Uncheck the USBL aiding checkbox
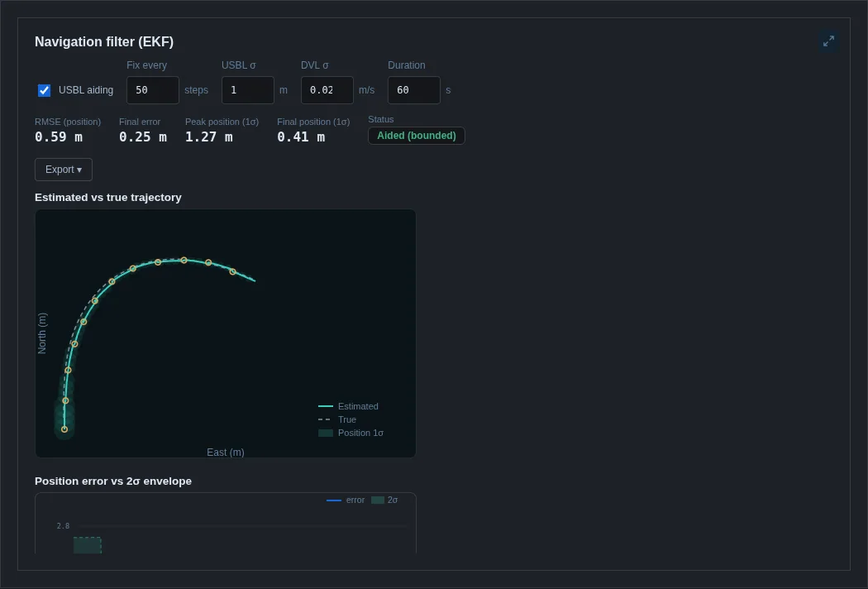Screen dimensions: 868x589 point(45,90)
